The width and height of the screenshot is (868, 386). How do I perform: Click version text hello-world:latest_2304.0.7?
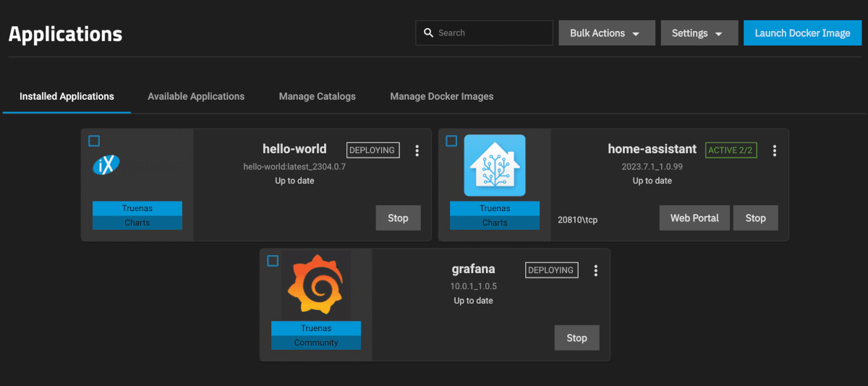pyautogui.click(x=294, y=166)
